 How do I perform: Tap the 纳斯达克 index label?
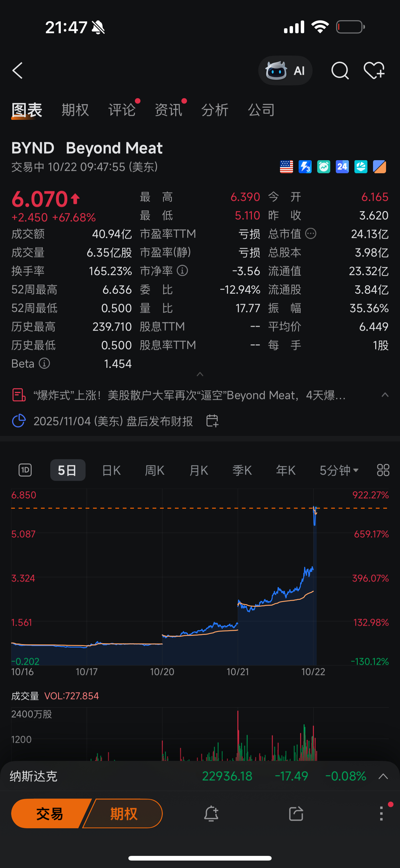tap(33, 776)
